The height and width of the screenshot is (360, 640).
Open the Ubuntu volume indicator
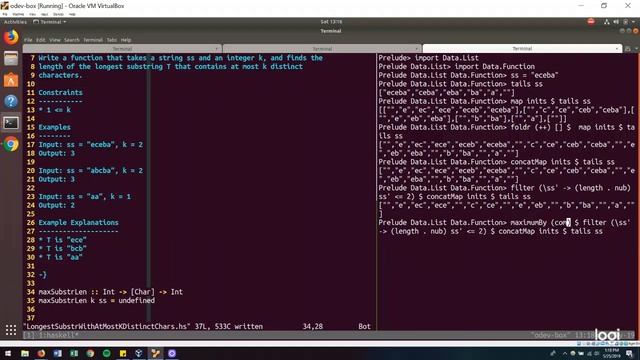pyautogui.click(x=616, y=22)
